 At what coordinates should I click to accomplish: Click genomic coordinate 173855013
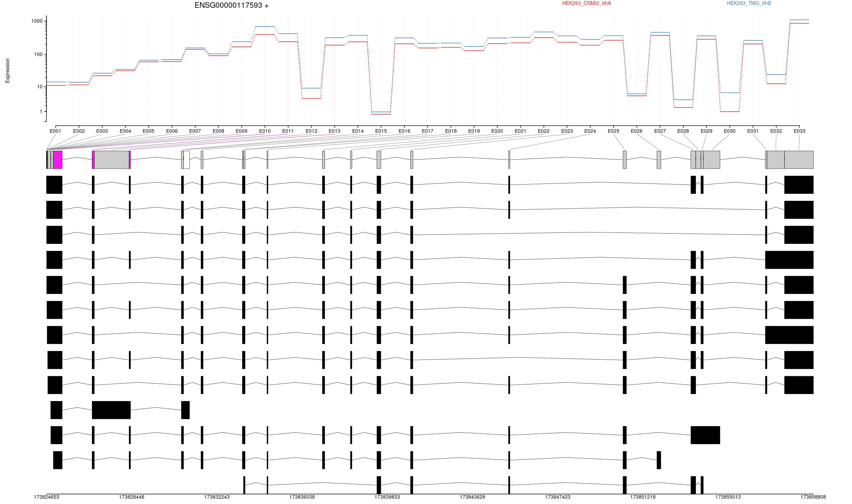[728, 497]
